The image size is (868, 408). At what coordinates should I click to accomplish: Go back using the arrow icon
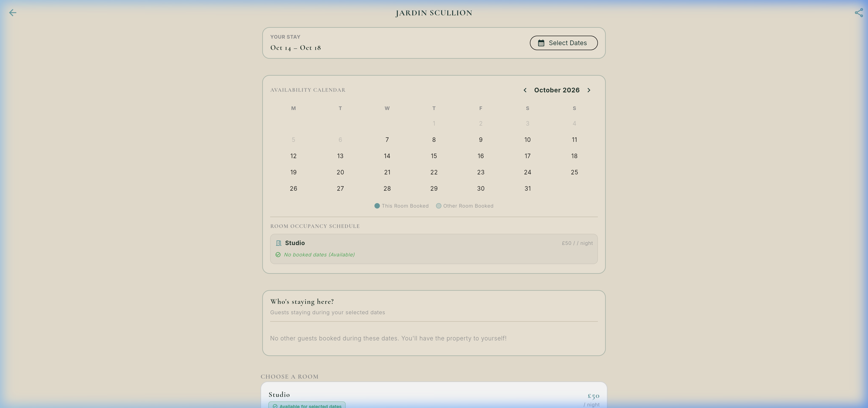click(x=12, y=13)
